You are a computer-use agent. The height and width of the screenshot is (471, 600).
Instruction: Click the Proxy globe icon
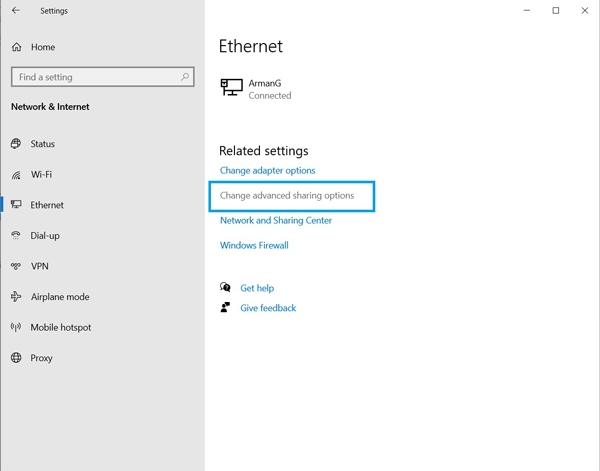click(x=16, y=358)
